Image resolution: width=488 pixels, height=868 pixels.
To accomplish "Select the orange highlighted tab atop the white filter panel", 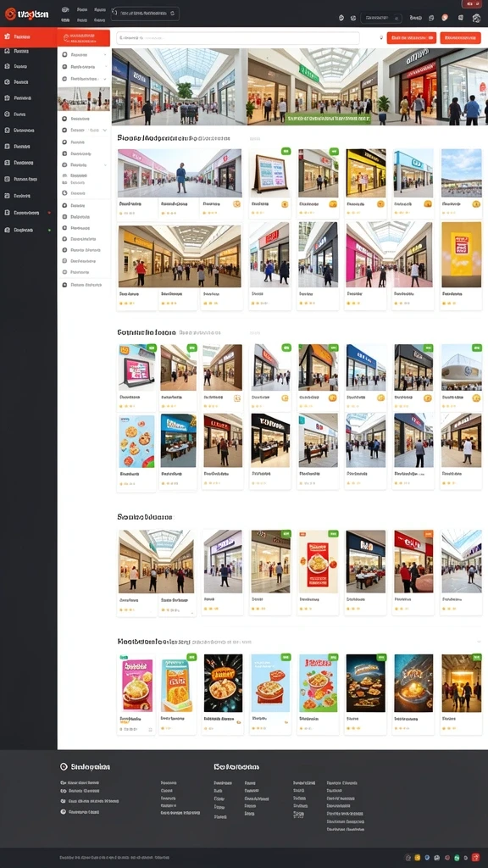I will click(x=84, y=38).
